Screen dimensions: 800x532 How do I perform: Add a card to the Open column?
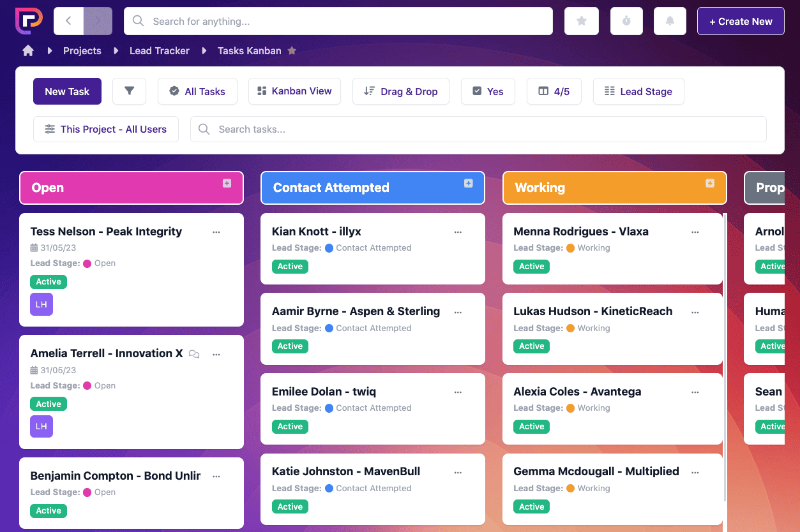(227, 183)
